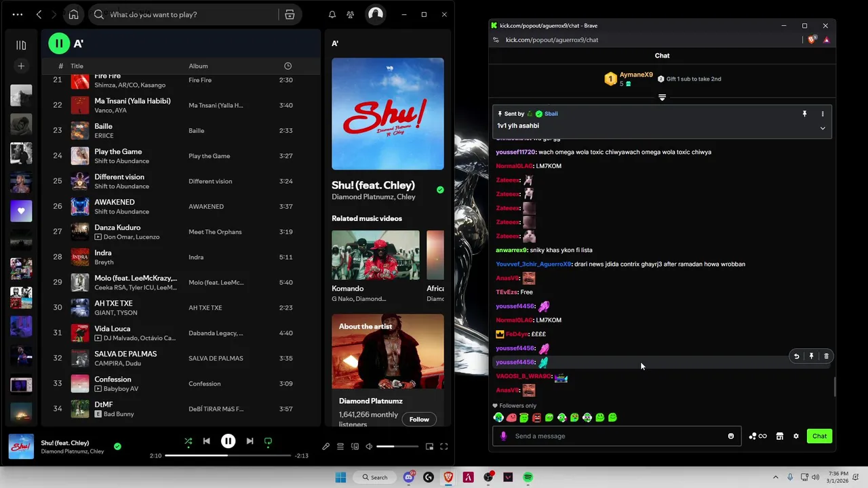Pause playback in bottom player bar
Viewport: 868px width, 488px height.
[x=228, y=441]
